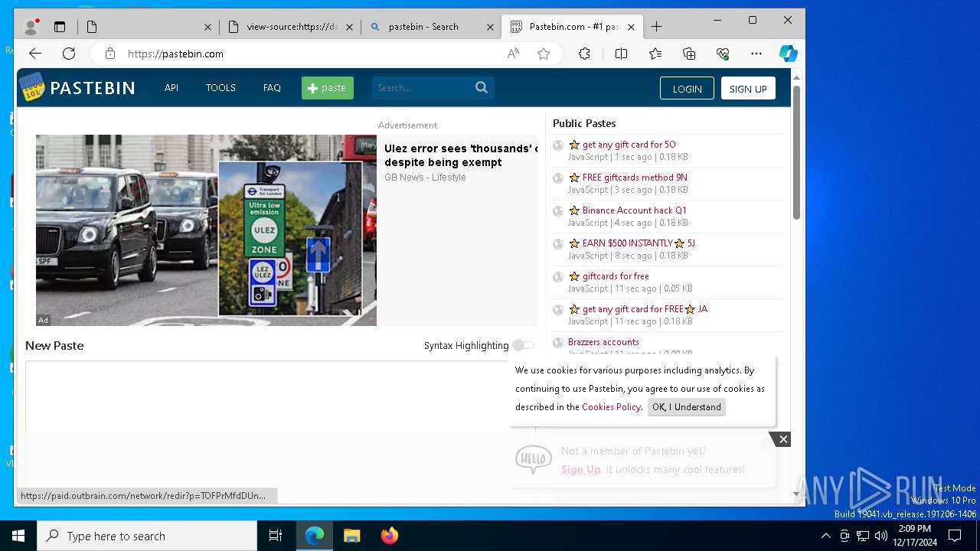Open the FAQ menu item
The height and width of the screenshot is (551, 980).
[272, 87]
